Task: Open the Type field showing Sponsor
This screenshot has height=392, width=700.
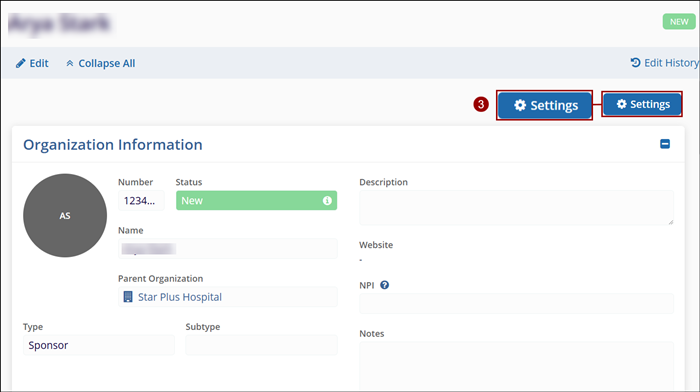Action: pos(99,345)
